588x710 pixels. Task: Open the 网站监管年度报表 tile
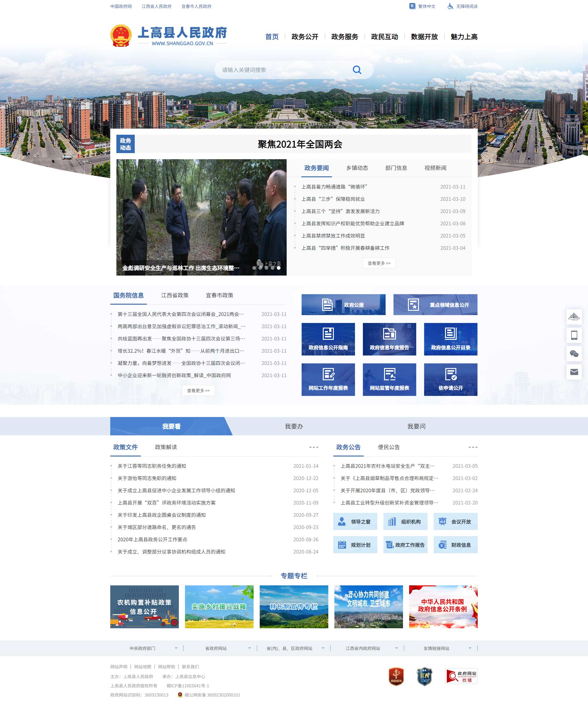coord(389,380)
